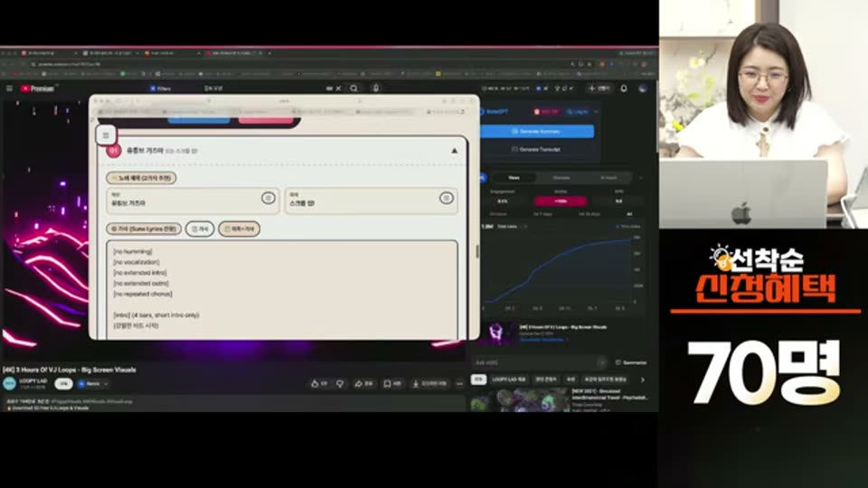Select the Views tab in the stats panel
Screen dimensions: 868x488
(514, 178)
